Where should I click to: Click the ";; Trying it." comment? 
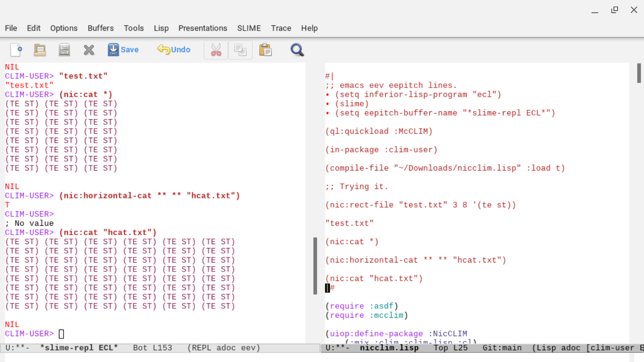click(357, 187)
